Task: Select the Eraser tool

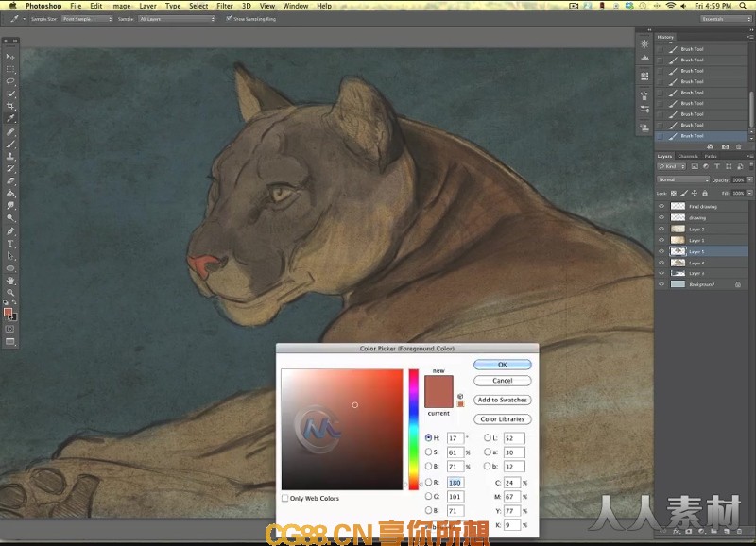Action: pos(10,181)
